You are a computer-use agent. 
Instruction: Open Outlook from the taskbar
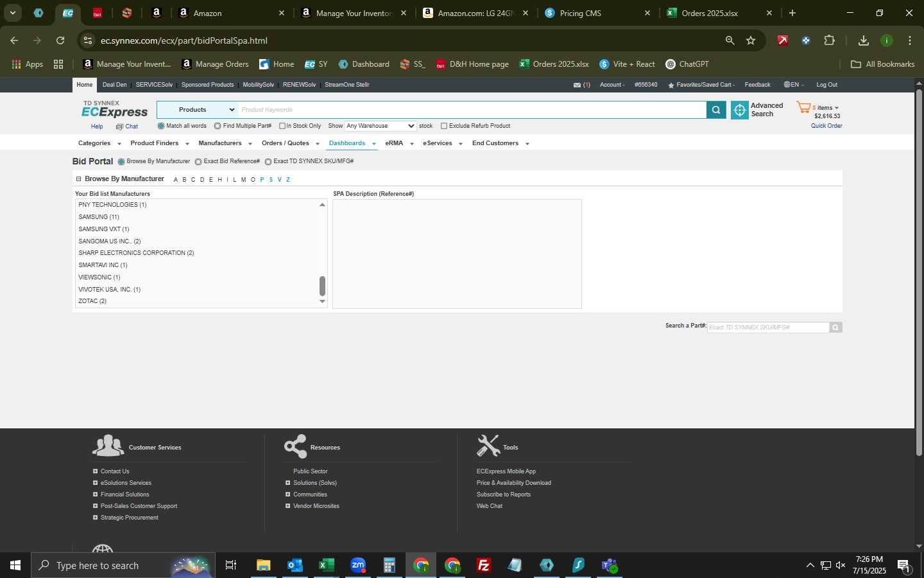295,565
